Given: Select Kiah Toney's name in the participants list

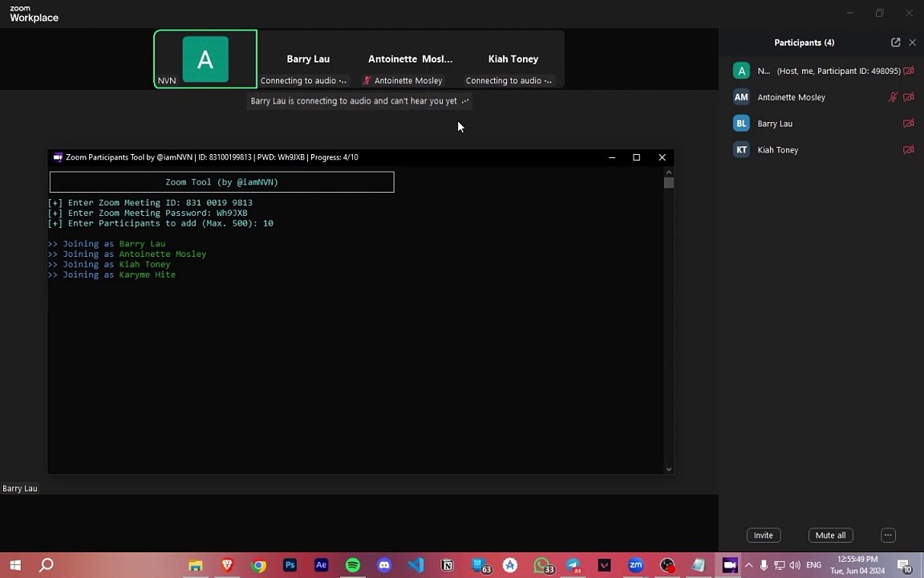Looking at the screenshot, I should pos(778,150).
